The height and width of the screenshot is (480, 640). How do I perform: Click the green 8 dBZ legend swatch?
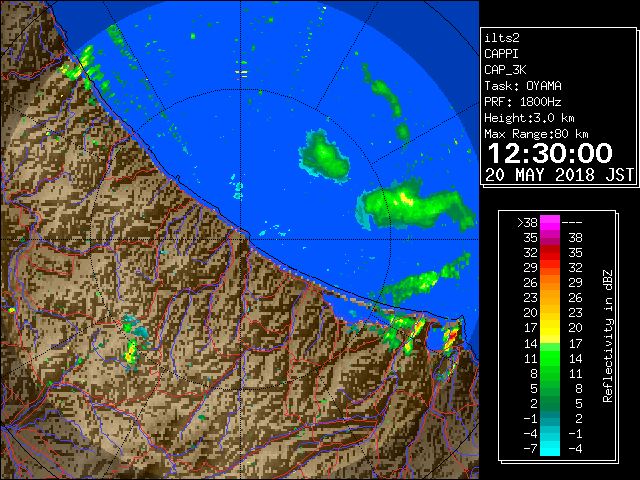point(550,373)
